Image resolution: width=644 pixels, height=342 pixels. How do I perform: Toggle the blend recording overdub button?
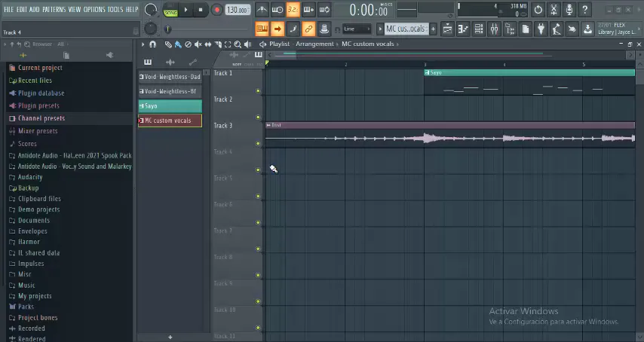[308, 10]
